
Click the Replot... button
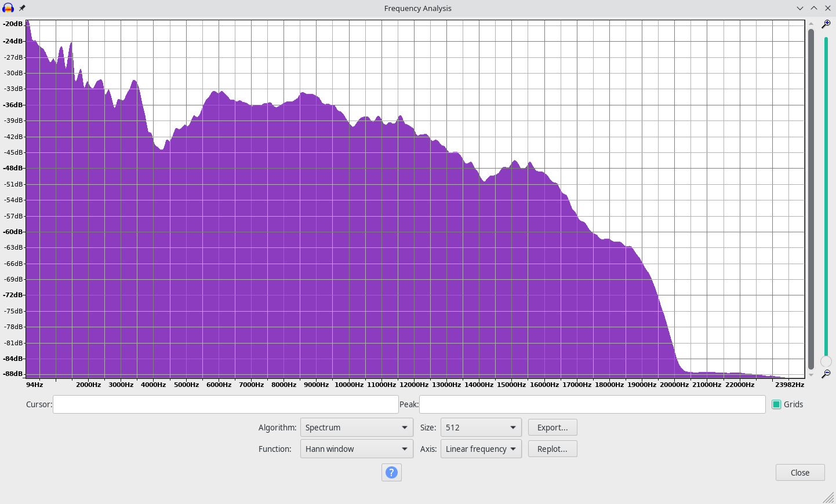click(x=553, y=449)
